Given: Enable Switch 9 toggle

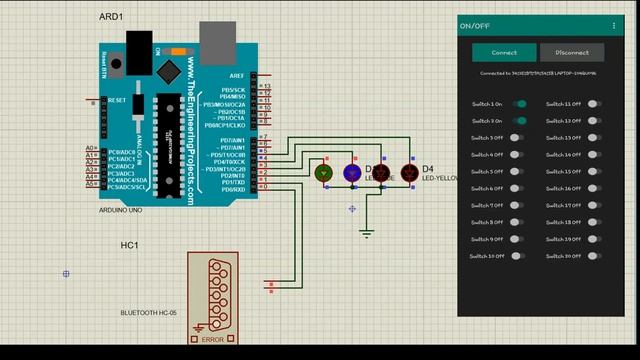Looking at the screenshot, I should pyautogui.click(x=517, y=239).
